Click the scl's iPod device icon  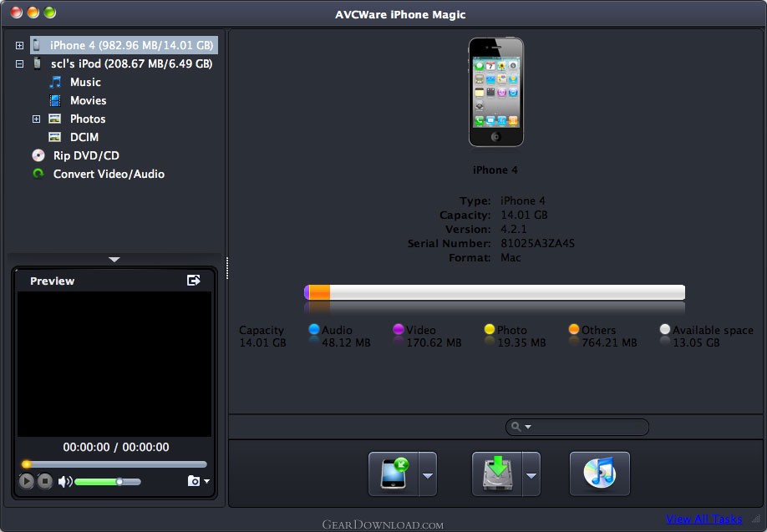click(x=37, y=63)
